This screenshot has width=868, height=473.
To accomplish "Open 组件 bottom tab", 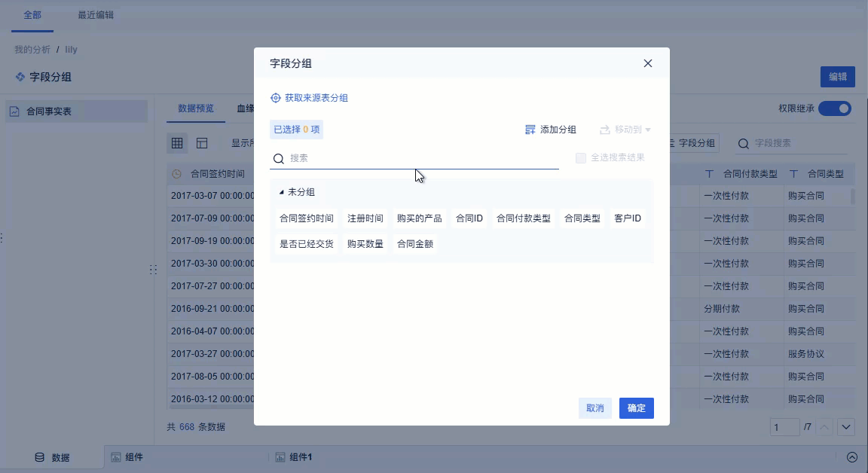I will point(133,457).
